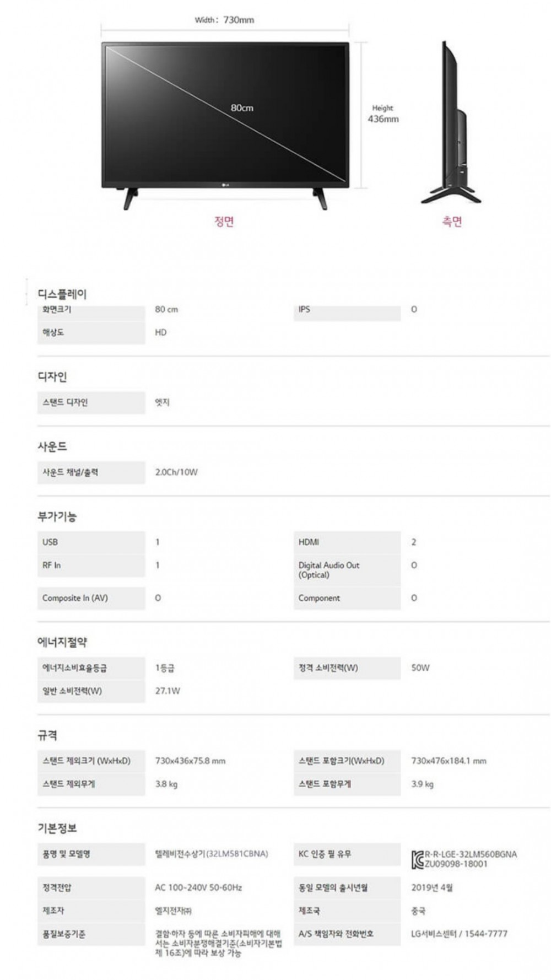
Task: Select the 디스플레이 section heading
Action: pos(62,294)
